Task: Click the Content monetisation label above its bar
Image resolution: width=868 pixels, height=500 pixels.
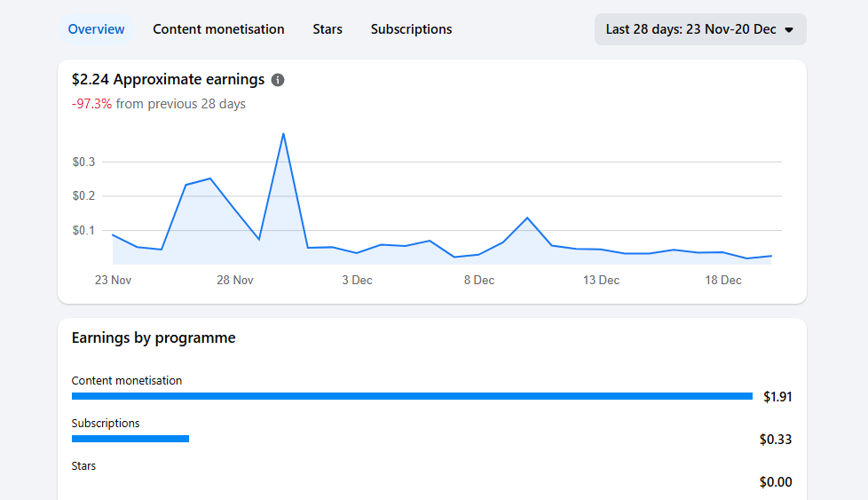Action: coord(127,380)
